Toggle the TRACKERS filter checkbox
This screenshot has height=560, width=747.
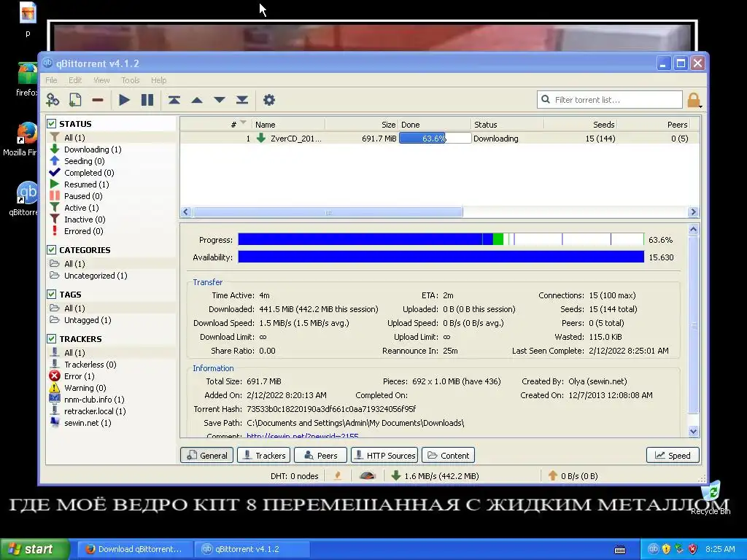(52, 338)
